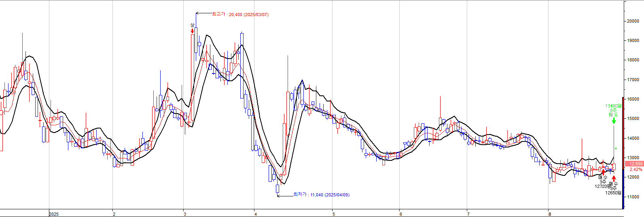
Task: Click the 11000 price axis label
Action: pos(633,197)
